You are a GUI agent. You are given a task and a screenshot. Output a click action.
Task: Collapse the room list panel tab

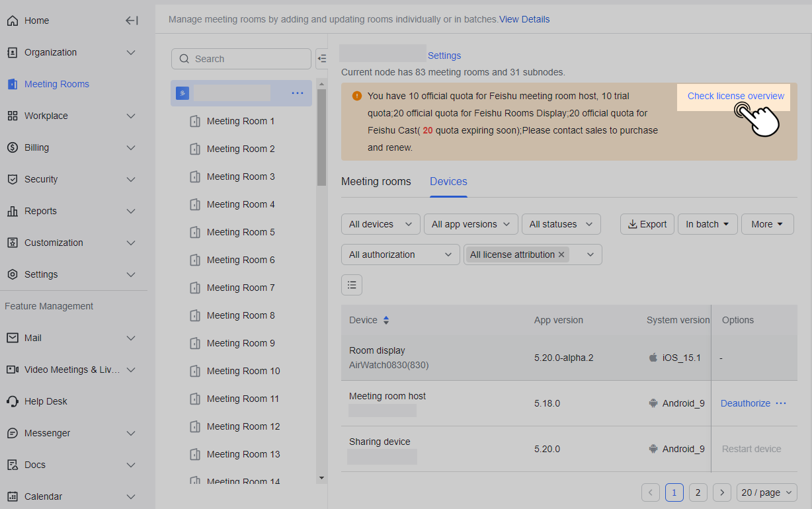pyautogui.click(x=322, y=58)
